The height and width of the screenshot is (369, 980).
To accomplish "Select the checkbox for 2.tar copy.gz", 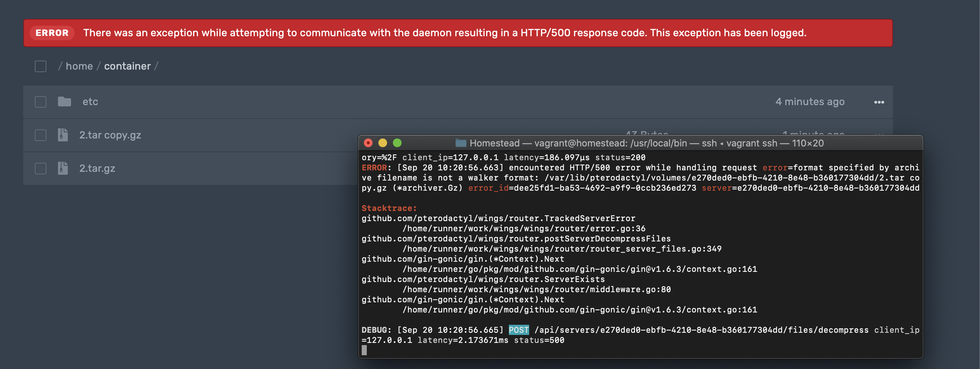I will click(x=40, y=135).
